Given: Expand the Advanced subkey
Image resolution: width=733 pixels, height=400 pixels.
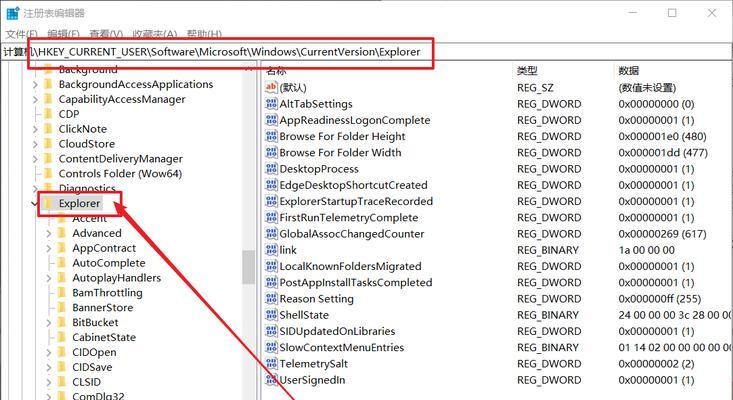Looking at the screenshot, I should [49, 233].
